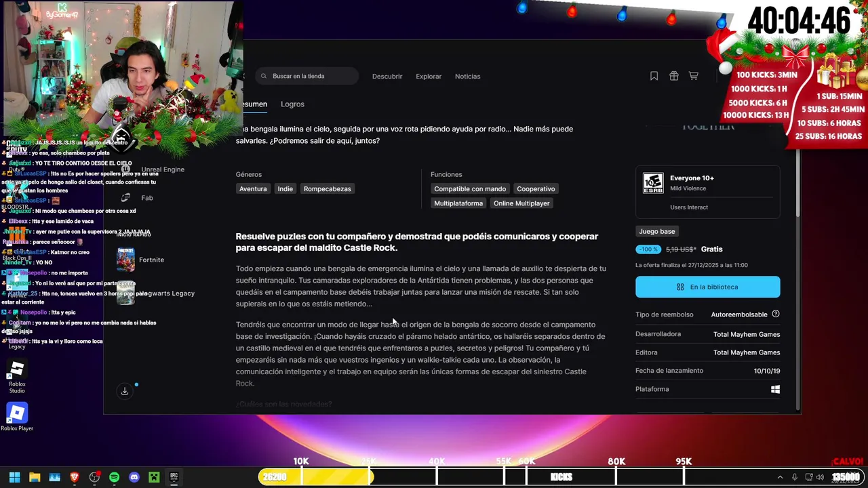Click the refund type help icon
This screenshot has width=868, height=488.
776,314
